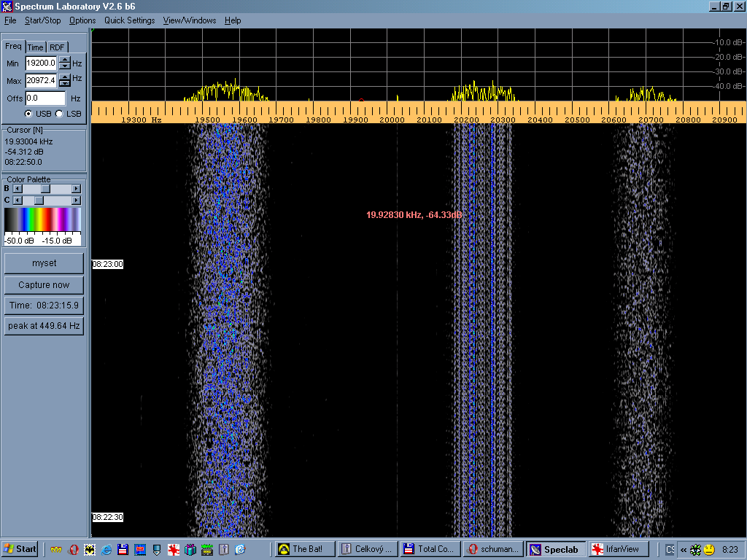Click the color palette spectrum bar

click(x=43, y=219)
